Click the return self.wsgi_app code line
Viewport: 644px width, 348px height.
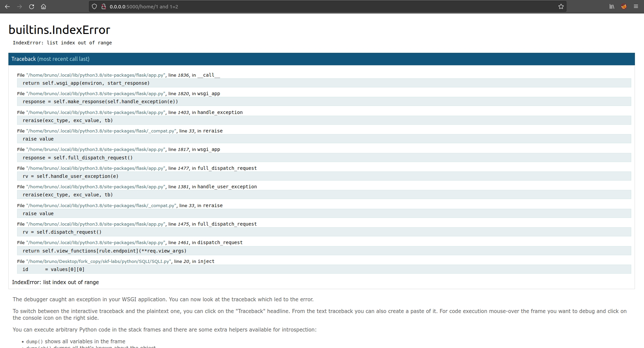point(86,83)
